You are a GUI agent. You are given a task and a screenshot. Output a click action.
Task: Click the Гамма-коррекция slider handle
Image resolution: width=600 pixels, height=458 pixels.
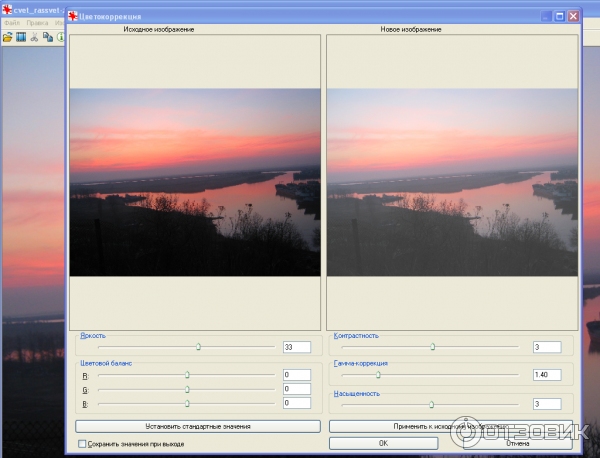[x=378, y=375]
